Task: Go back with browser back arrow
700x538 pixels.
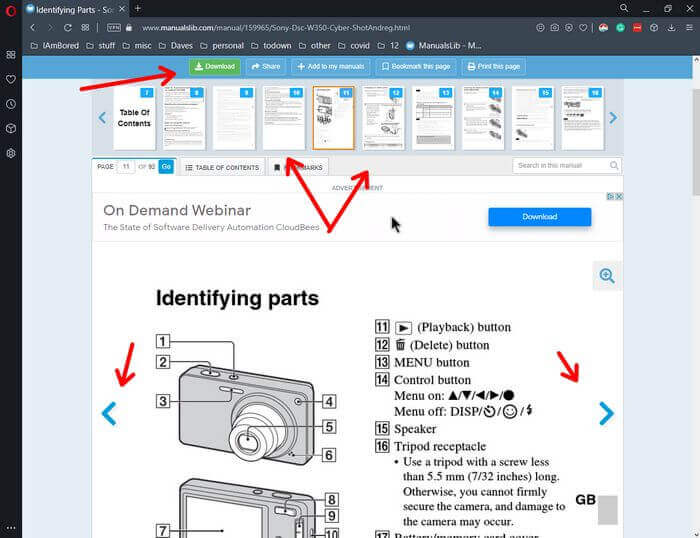Action: tap(33, 28)
